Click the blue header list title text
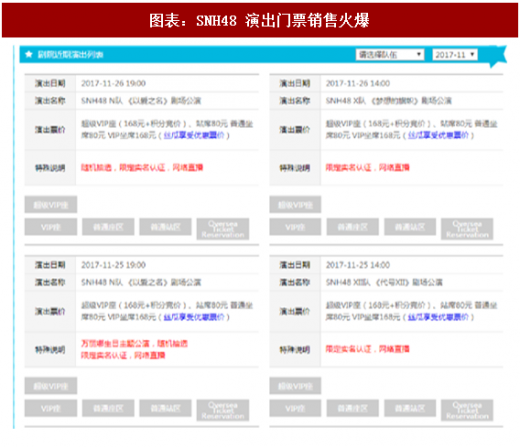520x447 pixels. (70, 54)
